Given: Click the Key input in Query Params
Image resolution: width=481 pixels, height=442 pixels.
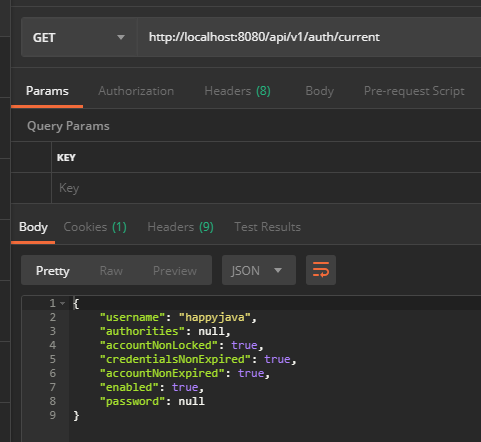Looking at the screenshot, I should coord(266,188).
